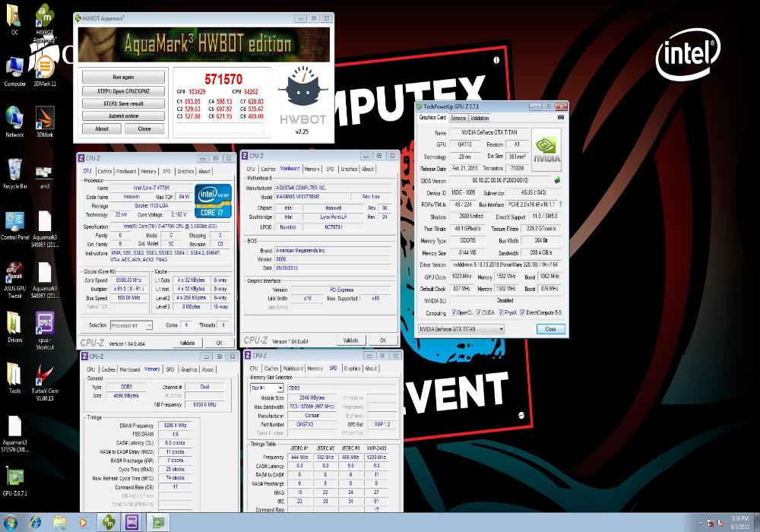Viewport: 760px width, 532px height.
Task: Click the Close button in AquaMark window
Action: coord(144,129)
